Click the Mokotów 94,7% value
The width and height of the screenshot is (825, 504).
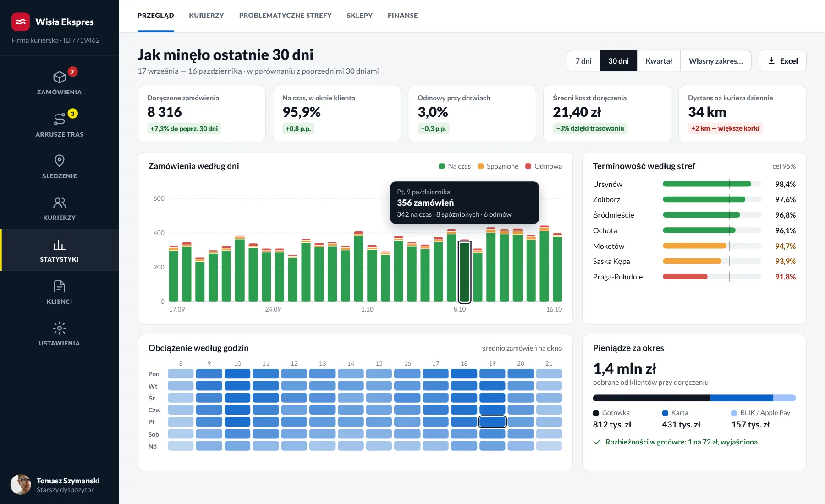click(x=786, y=246)
